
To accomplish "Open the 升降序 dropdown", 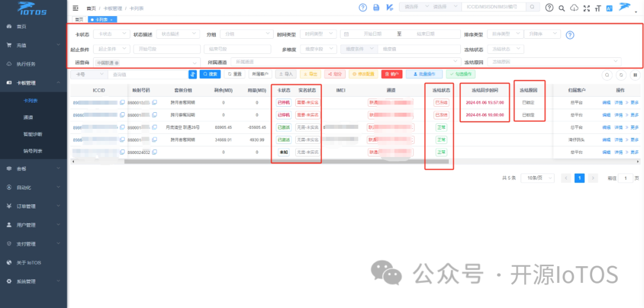I will tap(543, 34).
